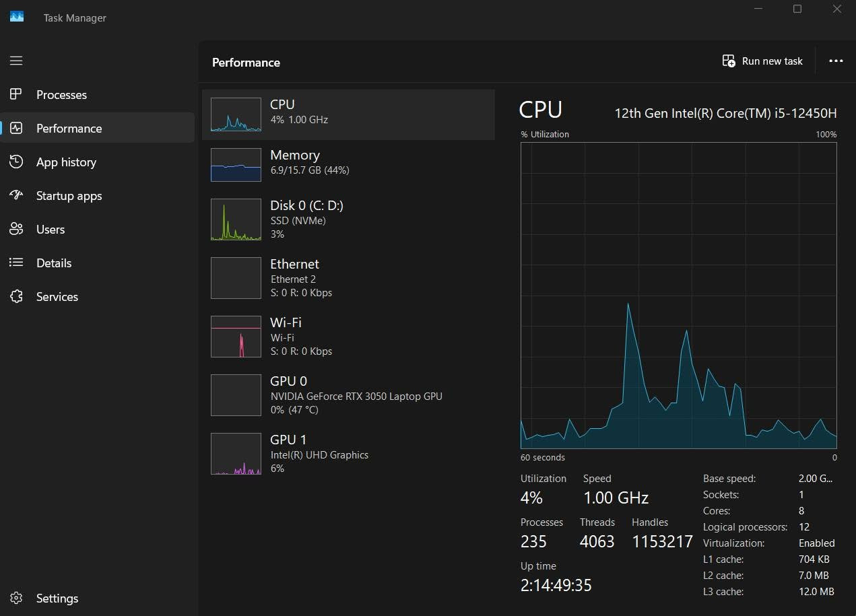This screenshot has width=856, height=616.
Task: Click the Startup apps gauge icon
Action: coord(16,195)
